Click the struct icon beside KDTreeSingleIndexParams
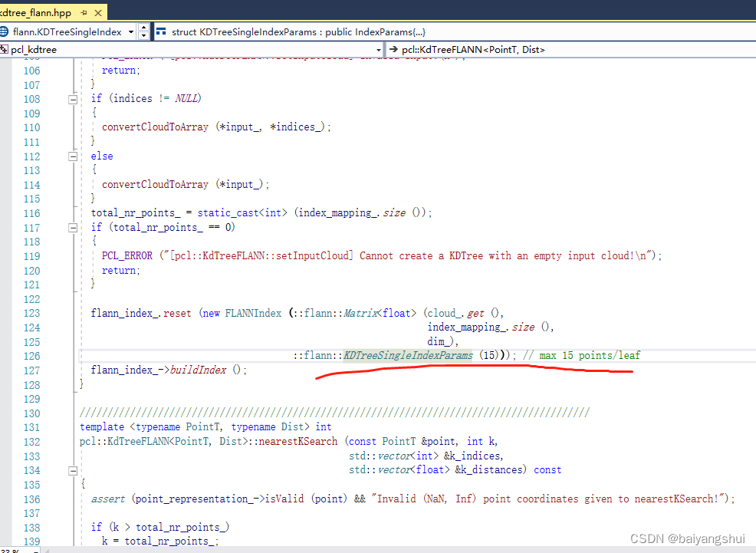Screen dimensions: 756x553 click(161, 31)
